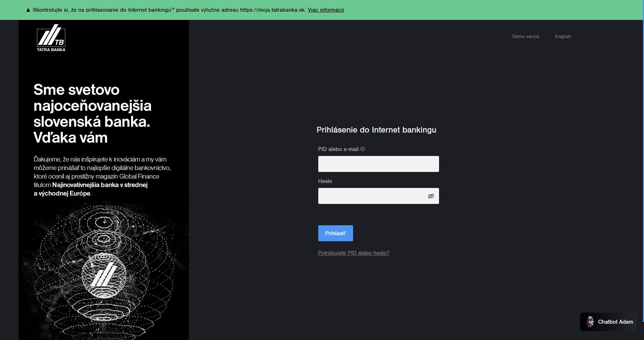Switch language to English

point(563,37)
